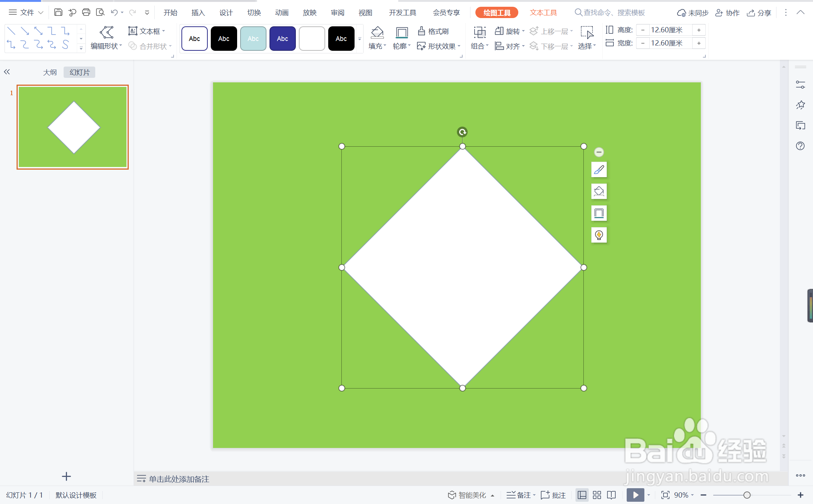Screen dimensions: 813x504
Task: Click the Group (组合) icon
Action: coord(480,32)
